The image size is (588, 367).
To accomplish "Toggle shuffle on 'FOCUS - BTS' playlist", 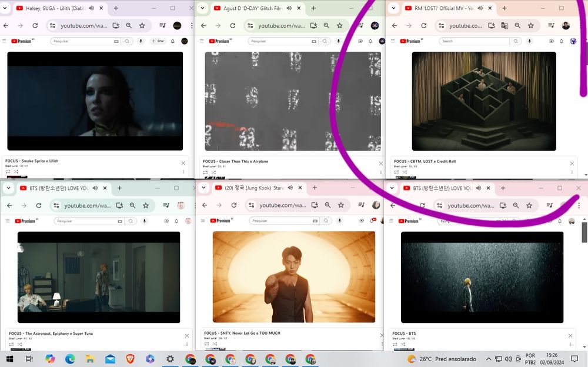I will click(403, 344).
